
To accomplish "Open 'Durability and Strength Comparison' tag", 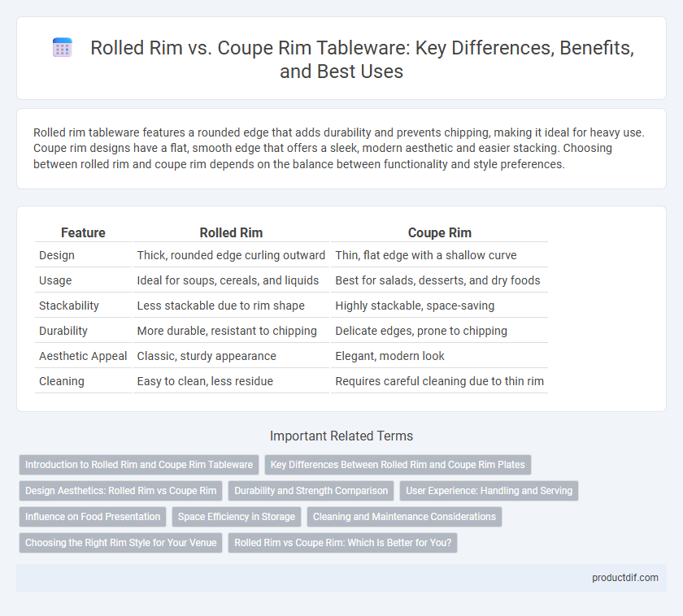I will point(311,491).
